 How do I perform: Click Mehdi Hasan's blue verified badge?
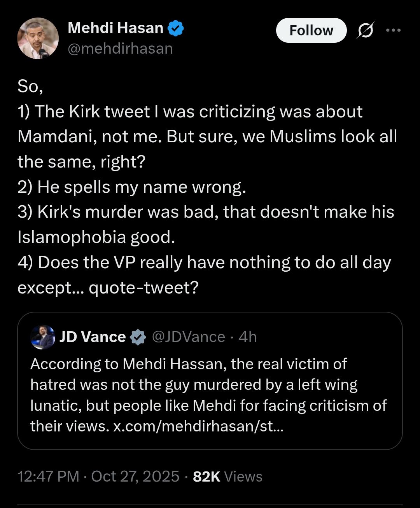[176, 28]
